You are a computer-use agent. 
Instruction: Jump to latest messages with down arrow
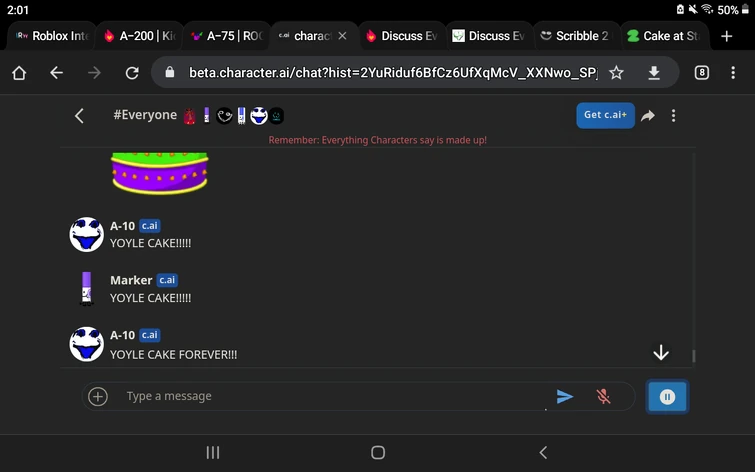coord(661,353)
